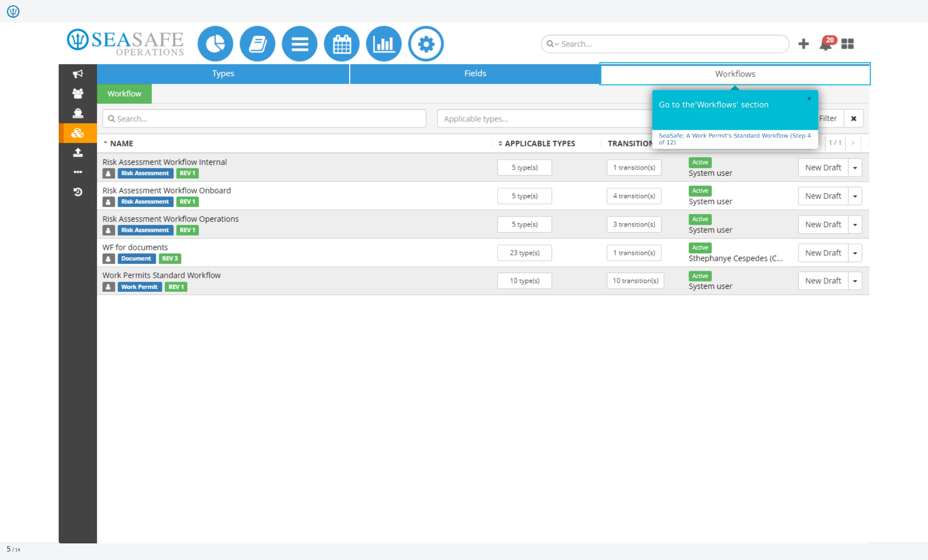Image resolution: width=928 pixels, height=560 pixels.
Task: Open the list menu circle icon
Action: tap(299, 44)
